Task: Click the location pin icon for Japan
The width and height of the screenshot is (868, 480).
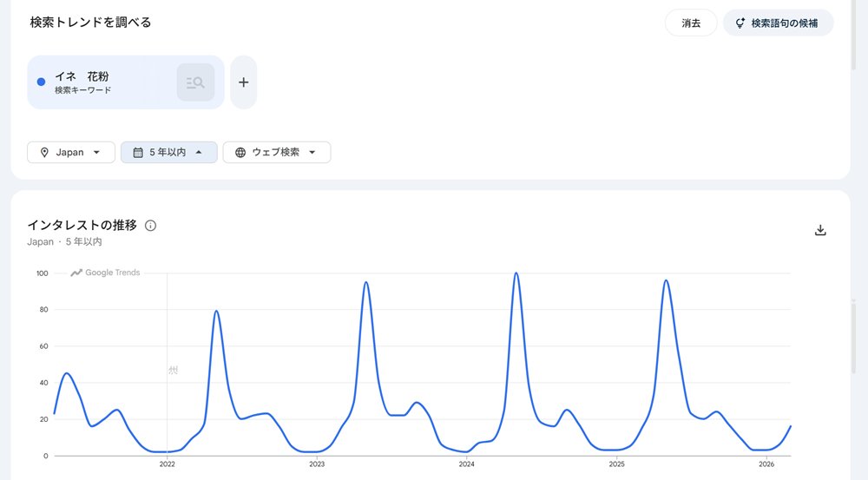Action: [x=43, y=153]
